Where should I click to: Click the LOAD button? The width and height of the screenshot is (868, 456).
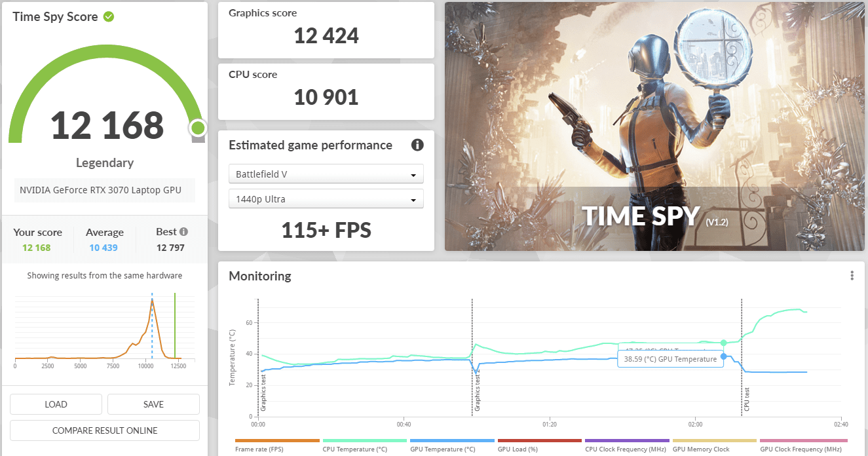pos(56,404)
